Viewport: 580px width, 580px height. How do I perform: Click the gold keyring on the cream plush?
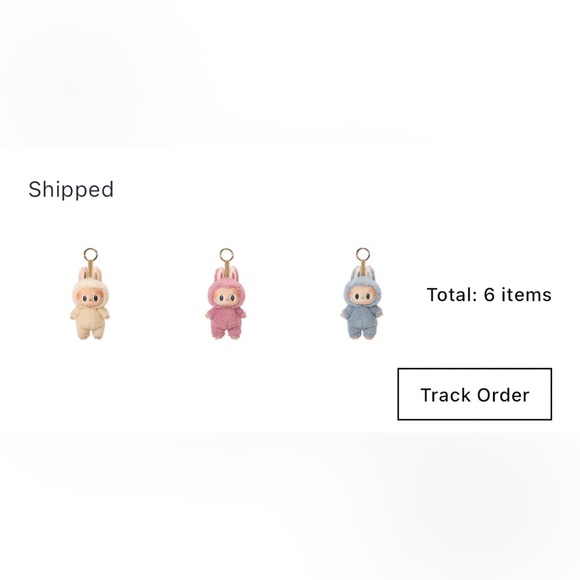click(91, 255)
